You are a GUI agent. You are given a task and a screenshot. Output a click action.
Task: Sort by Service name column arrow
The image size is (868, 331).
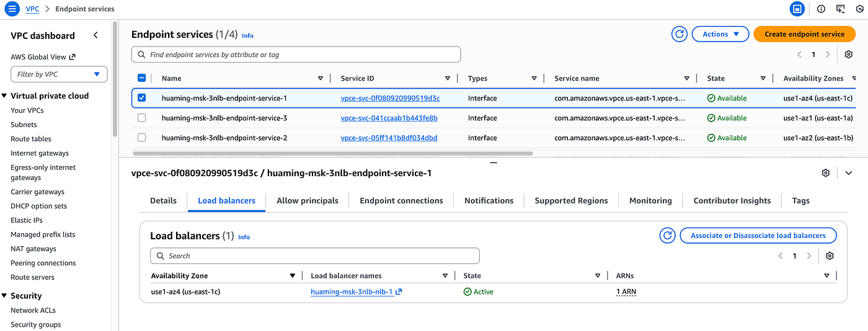[686, 79]
